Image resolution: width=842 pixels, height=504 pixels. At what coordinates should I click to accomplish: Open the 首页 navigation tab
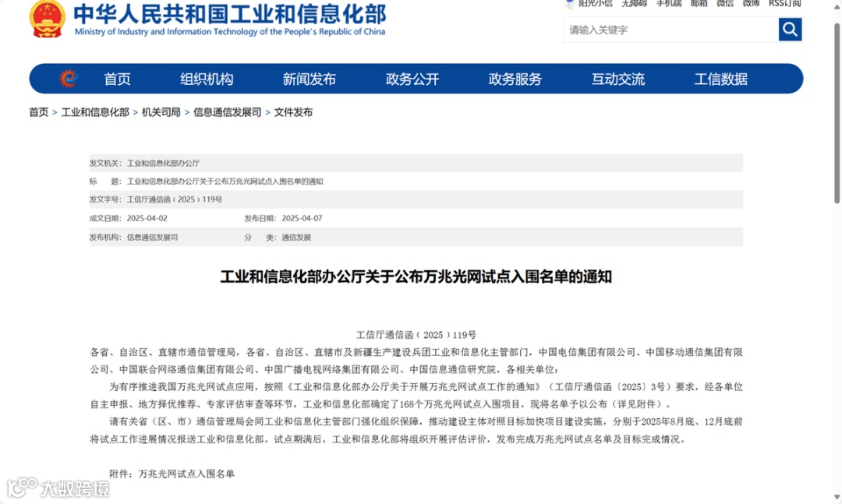click(x=117, y=79)
